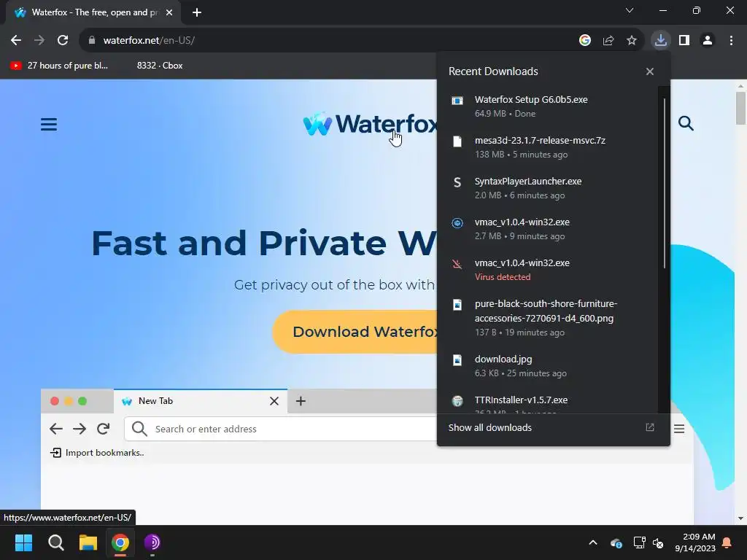Image resolution: width=747 pixels, height=560 pixels.
Task: Open Chrome three-dot menu
Action: coord(731,41)
